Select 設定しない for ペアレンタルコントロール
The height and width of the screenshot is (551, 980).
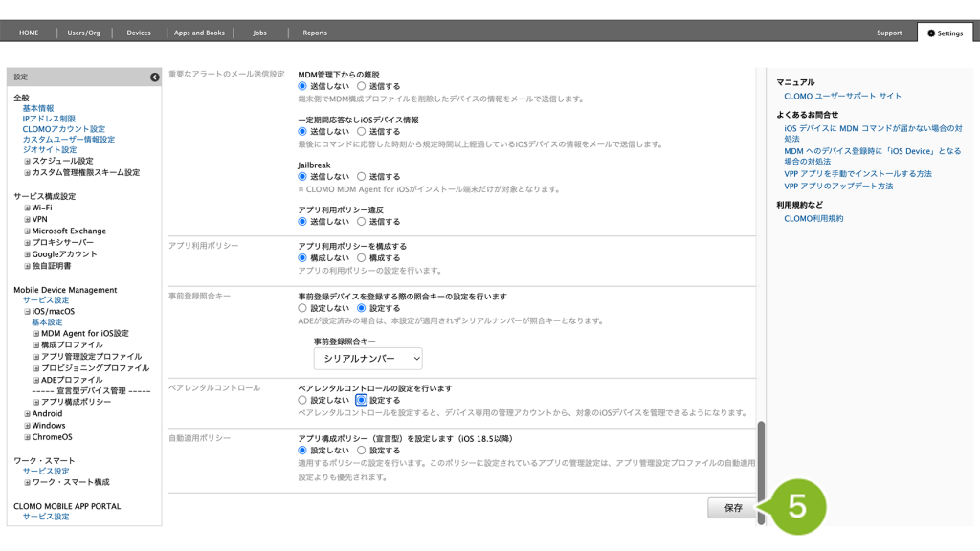tap(302, 400)
